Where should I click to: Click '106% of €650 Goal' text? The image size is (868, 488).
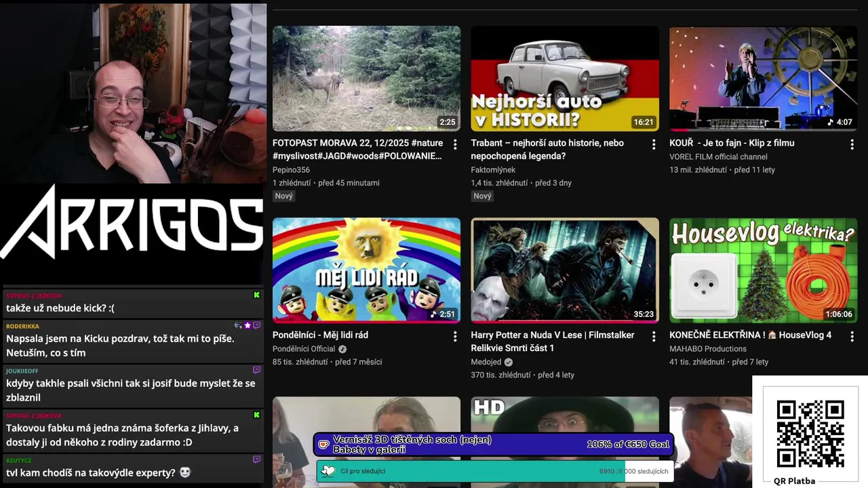[x=628, y=445]
